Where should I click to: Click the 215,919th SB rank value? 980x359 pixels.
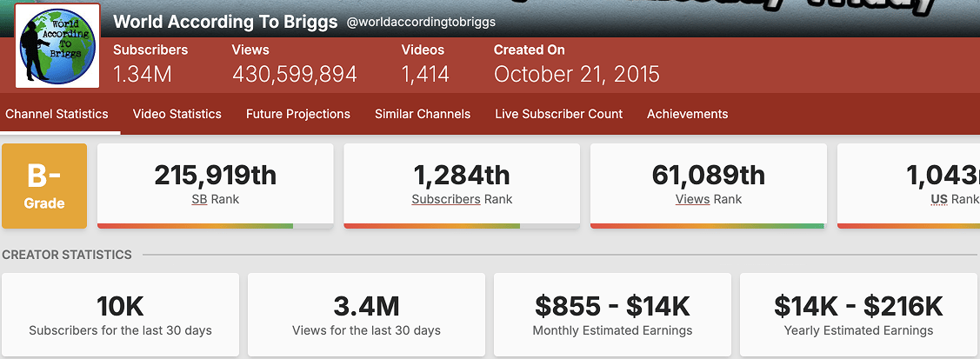click(x=215, y=176)
